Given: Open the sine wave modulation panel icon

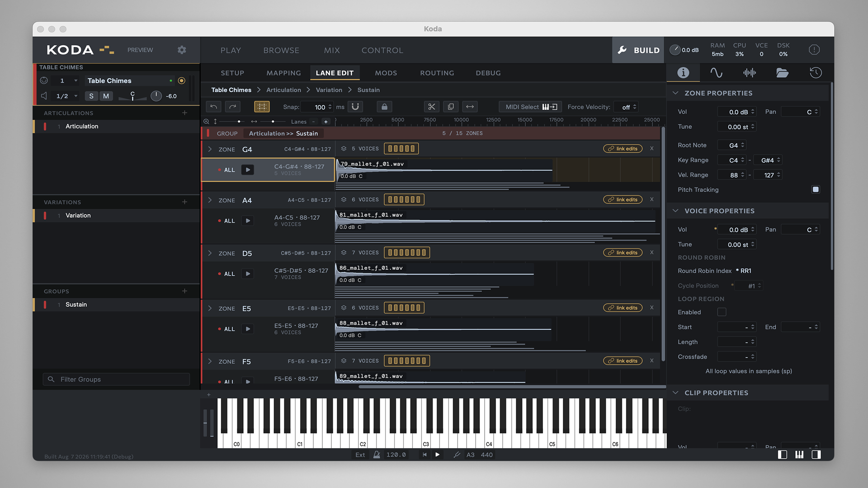Looking at the screenshot, I should [x=716, y=72].
